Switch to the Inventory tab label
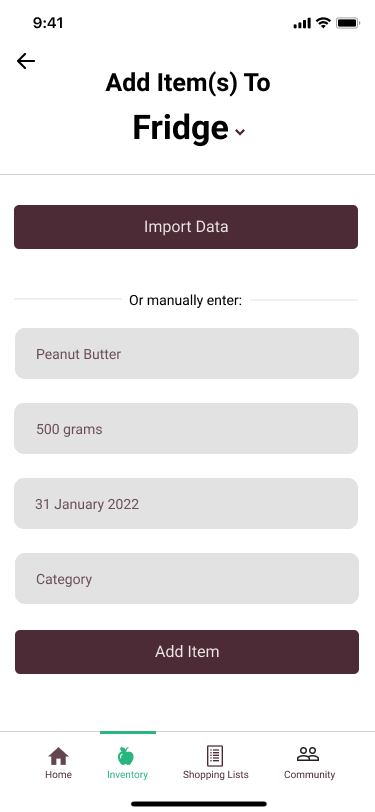 [127, 775]
